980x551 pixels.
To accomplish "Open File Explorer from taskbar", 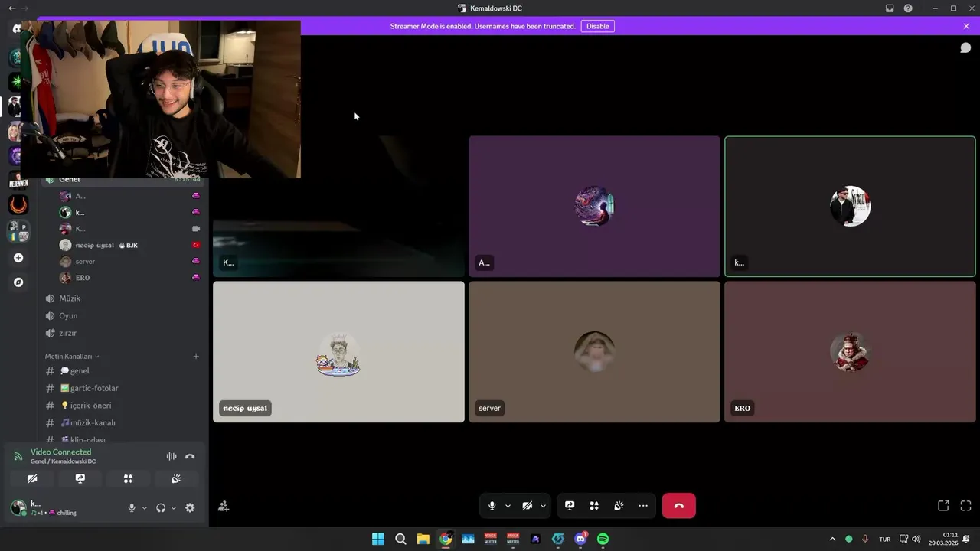I will 423,539.
